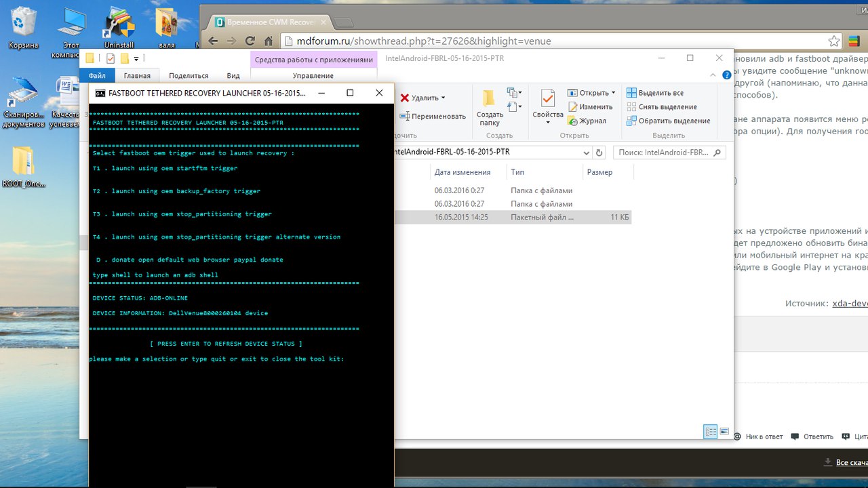Open the Файл menu tab

click(97, 76)
